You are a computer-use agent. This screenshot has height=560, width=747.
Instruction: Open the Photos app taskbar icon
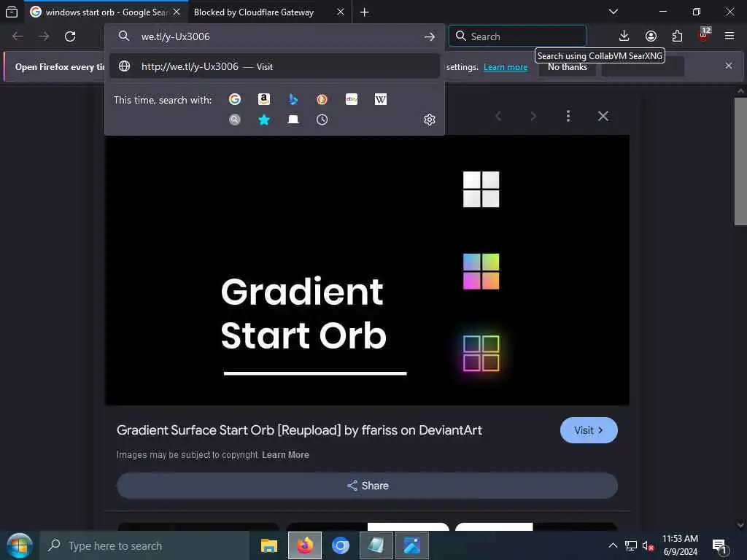[411, 545]
